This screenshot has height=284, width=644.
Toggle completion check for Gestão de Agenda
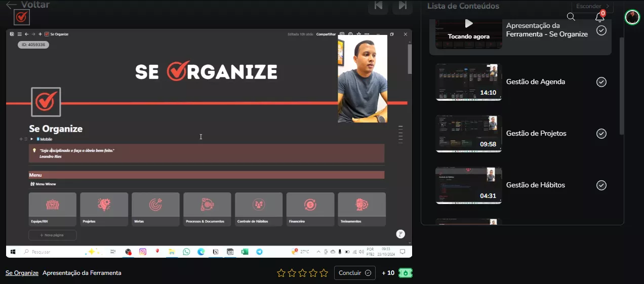[x=601, y=82]
